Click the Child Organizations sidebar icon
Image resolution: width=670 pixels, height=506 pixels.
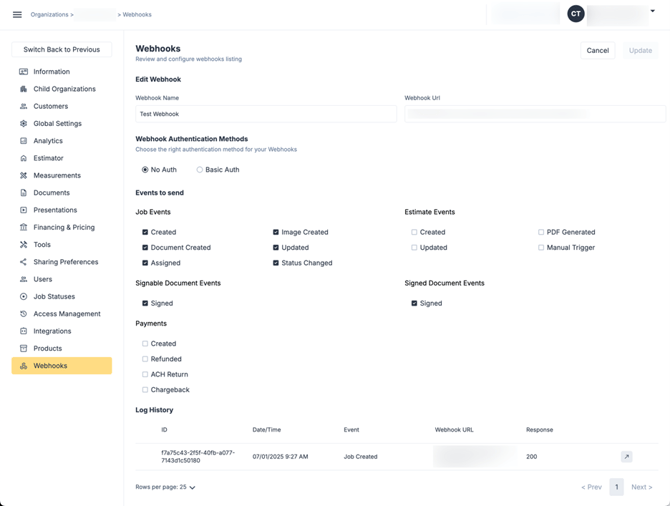coord(24,89)
